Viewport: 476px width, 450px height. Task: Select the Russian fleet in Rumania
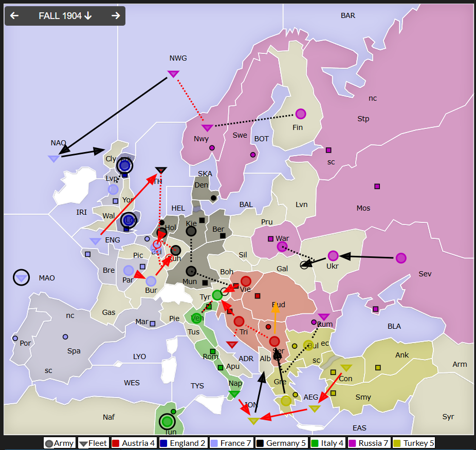pyautogui.click(x=324, y=317)
